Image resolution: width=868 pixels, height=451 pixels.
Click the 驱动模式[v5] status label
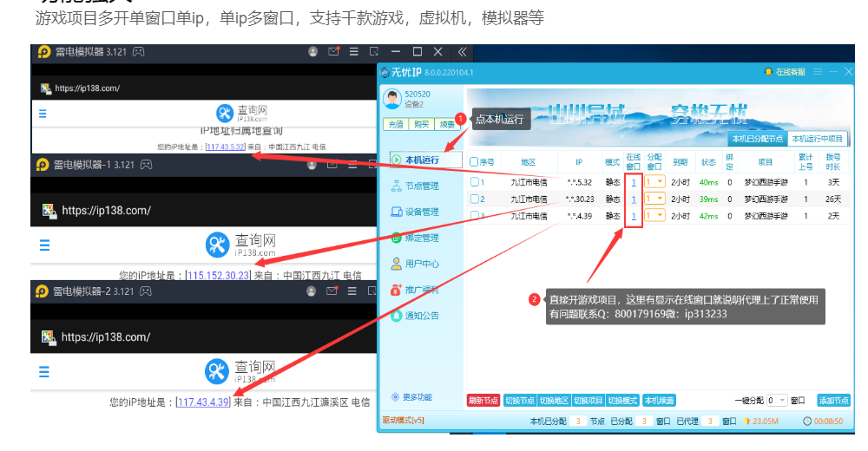(403, 420)
